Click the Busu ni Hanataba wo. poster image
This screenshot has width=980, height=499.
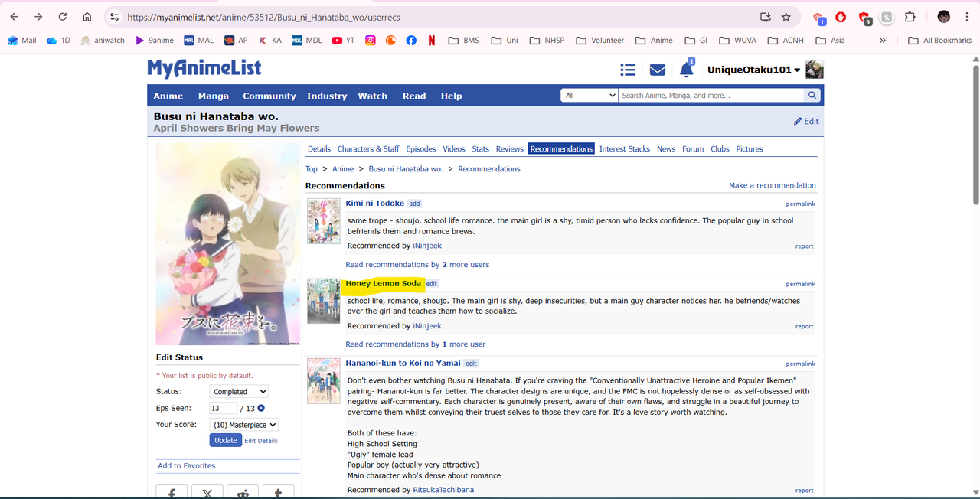(228, 243)
